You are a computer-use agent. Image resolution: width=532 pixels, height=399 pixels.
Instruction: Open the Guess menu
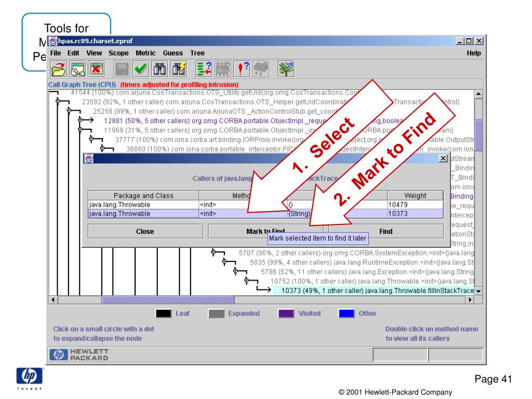coord(172,54)
